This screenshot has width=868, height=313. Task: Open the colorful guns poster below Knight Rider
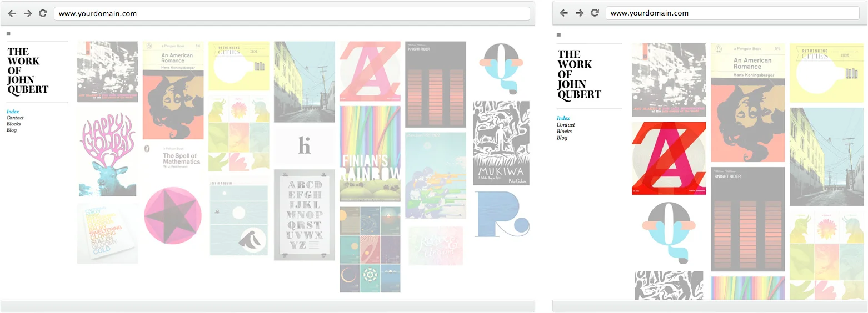(436, 175)
